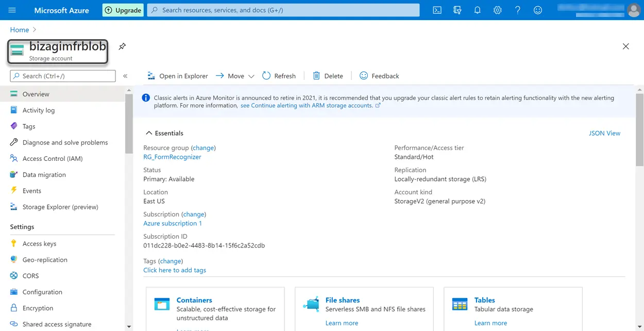Open the File shares tile title

tap(343, 300)
